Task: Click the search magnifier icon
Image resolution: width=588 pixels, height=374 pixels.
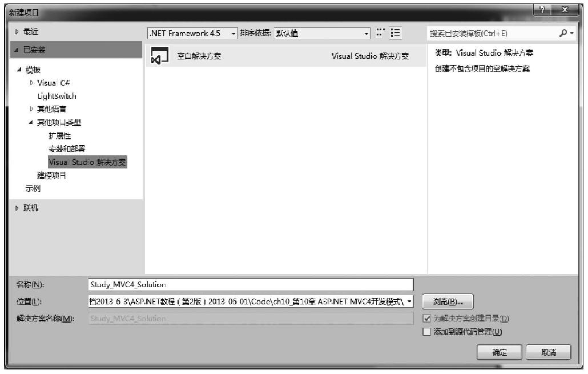Action: (563, 33)
